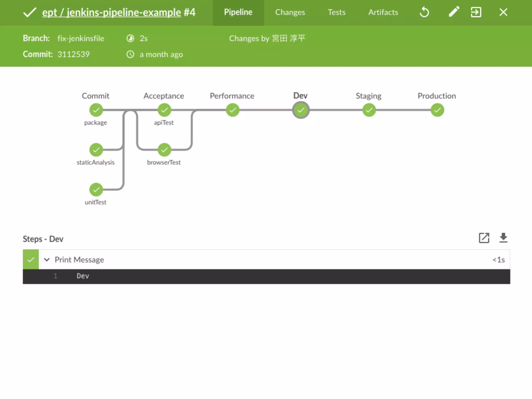Collapse the Print Message step chevron
Viewport: 532px width, 399px height.
coord(47,260)
